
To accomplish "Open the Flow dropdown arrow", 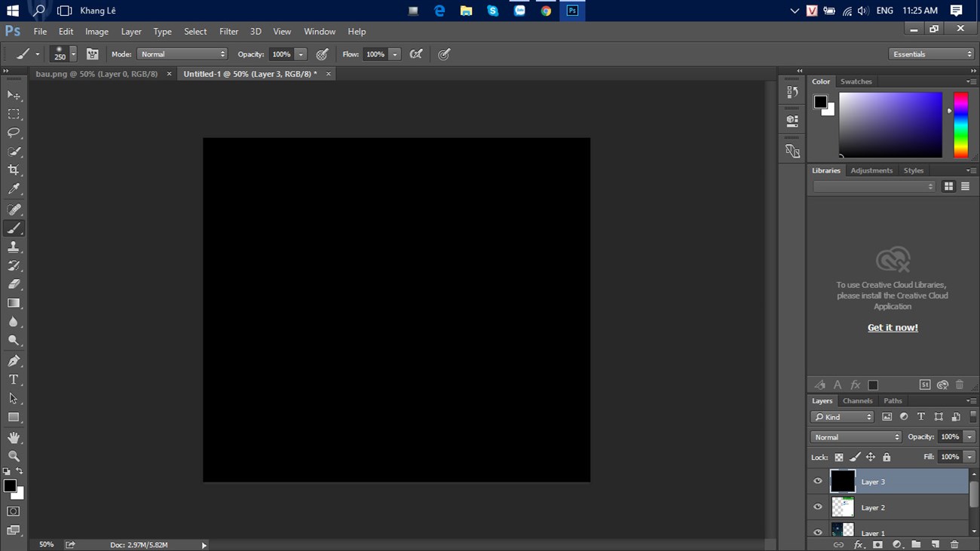I will click(x=394, y=54).
